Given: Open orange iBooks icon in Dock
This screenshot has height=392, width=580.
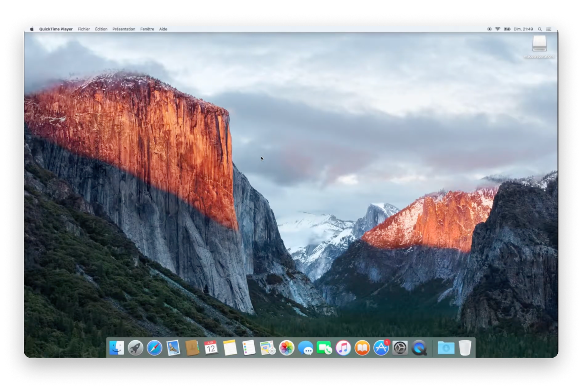Looking at the screenshot, I should coord(362,348).
